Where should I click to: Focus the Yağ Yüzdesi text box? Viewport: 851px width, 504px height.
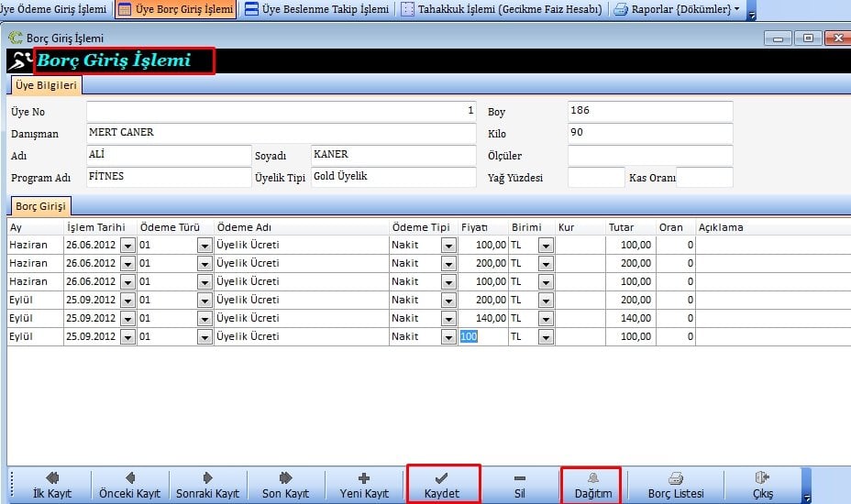pos(595,178)
